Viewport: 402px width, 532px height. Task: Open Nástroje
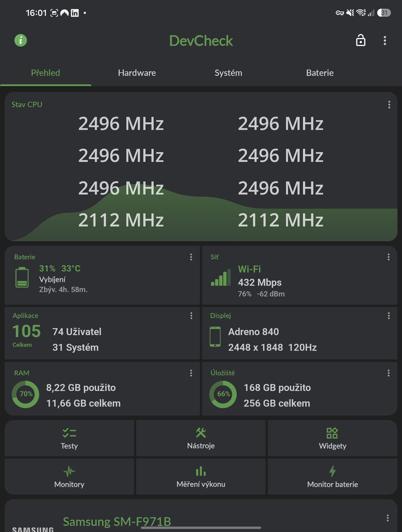point(201,438)
